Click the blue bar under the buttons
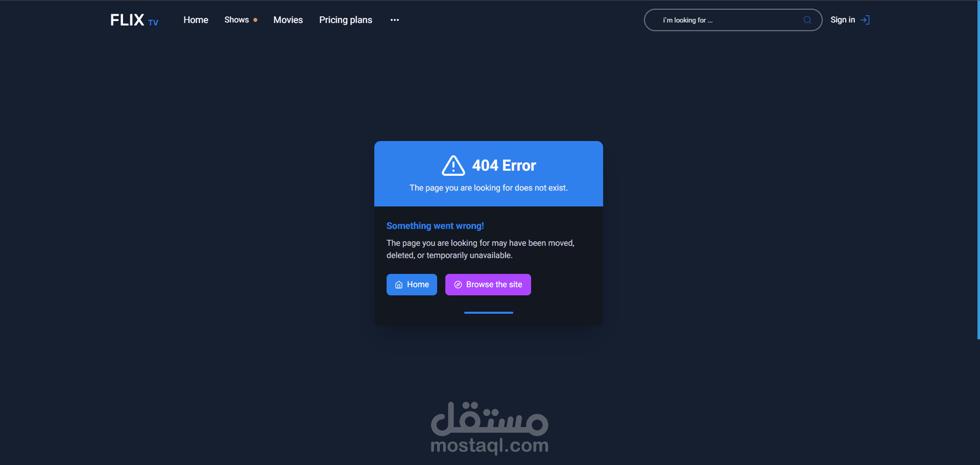 point(489,313)
